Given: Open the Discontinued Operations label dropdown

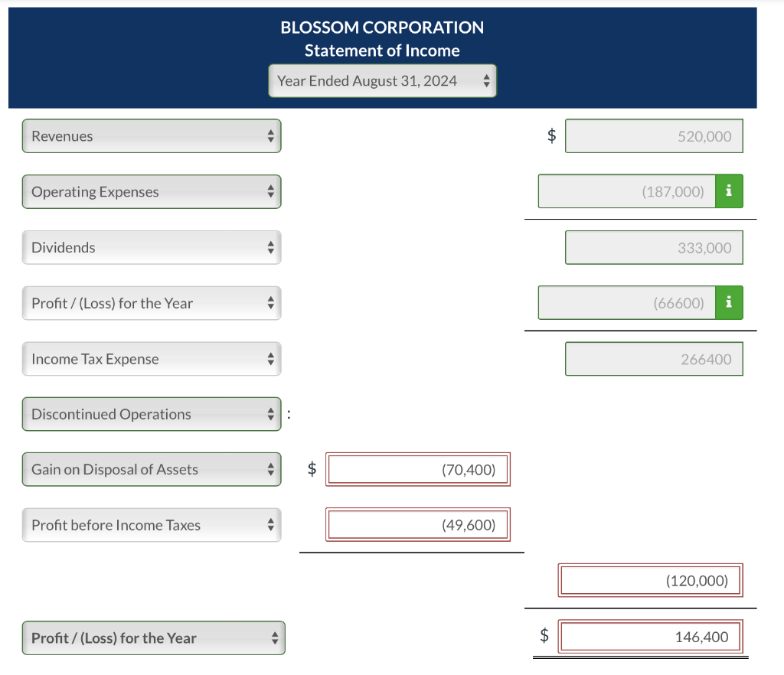Looking at the screenshot, I should coord(151,413).
